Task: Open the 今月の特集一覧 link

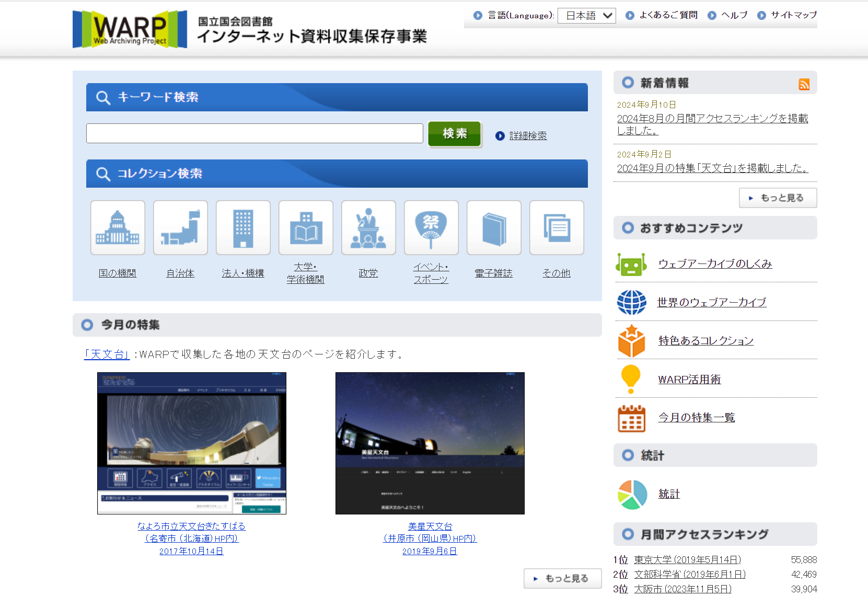Action: (x=696, y=418)
